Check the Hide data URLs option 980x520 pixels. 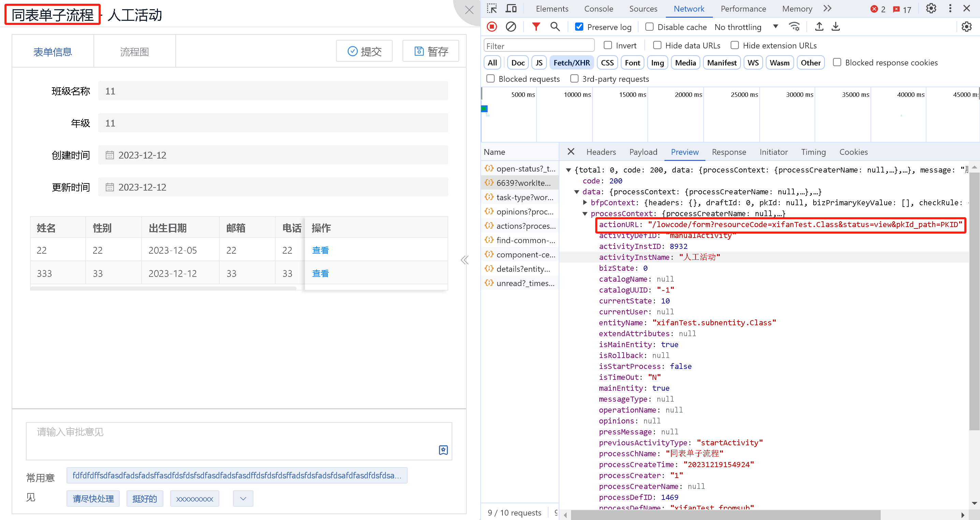(657, 45)
